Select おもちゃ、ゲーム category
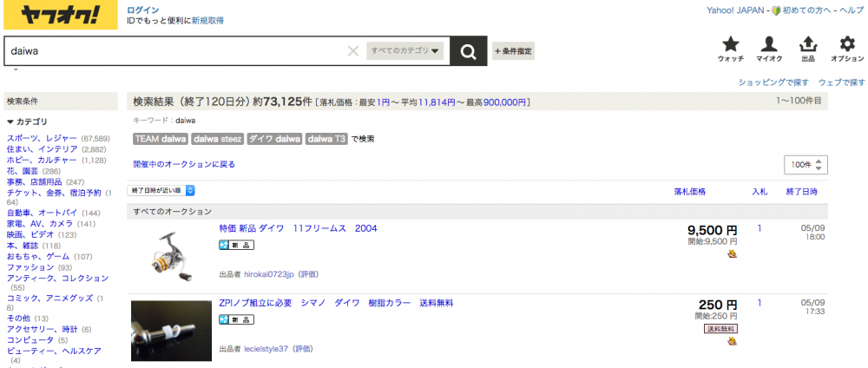The width and height of the screenshot is (868, 368). point(38,257)
